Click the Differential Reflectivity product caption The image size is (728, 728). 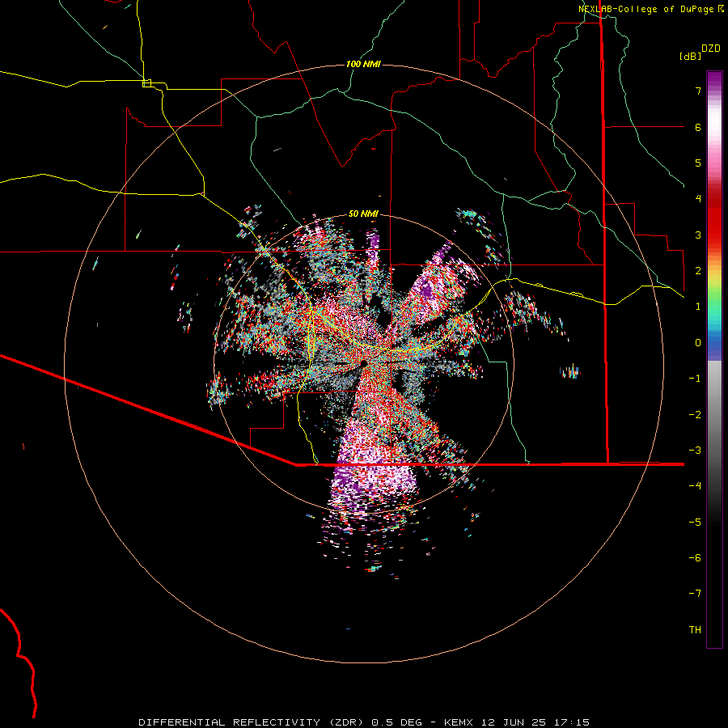(364, 722)
